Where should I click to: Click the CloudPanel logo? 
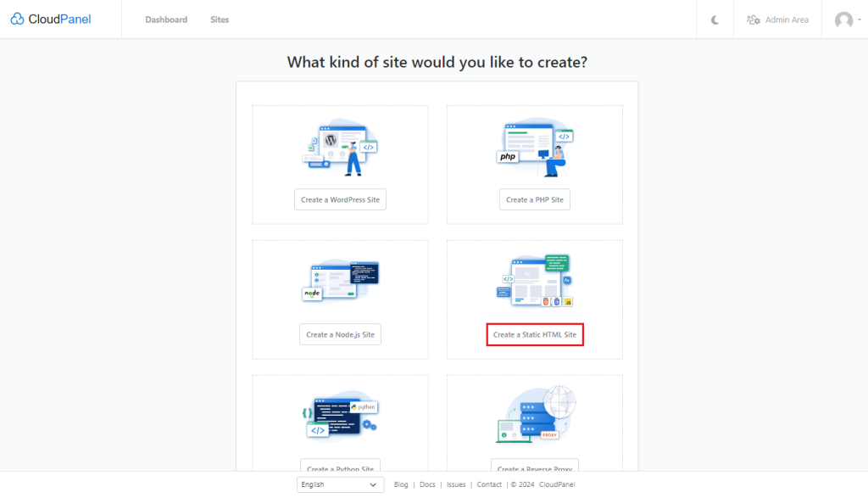(50, 20)
